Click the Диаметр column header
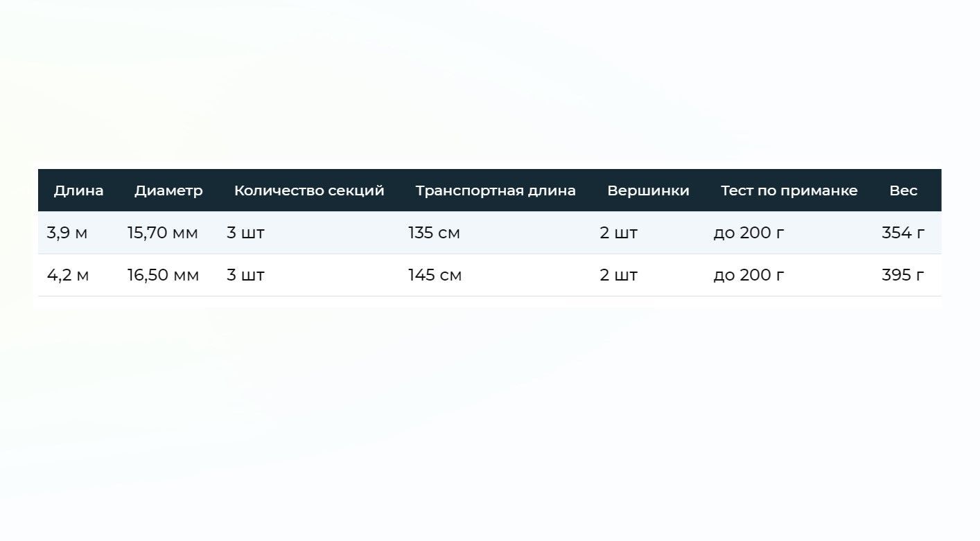This screenshot has width=980, height=541. 168,190
